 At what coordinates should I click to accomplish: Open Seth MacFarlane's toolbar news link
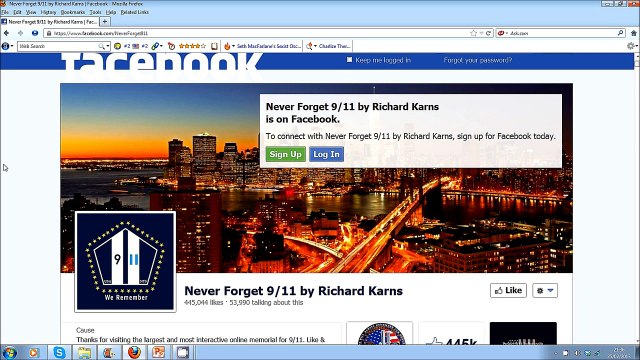269,46
